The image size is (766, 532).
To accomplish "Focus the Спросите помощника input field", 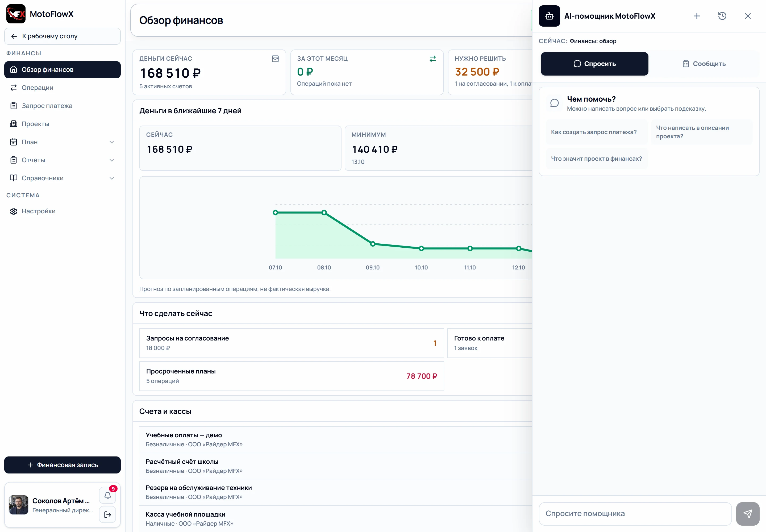I will click(x=635, y=514).
